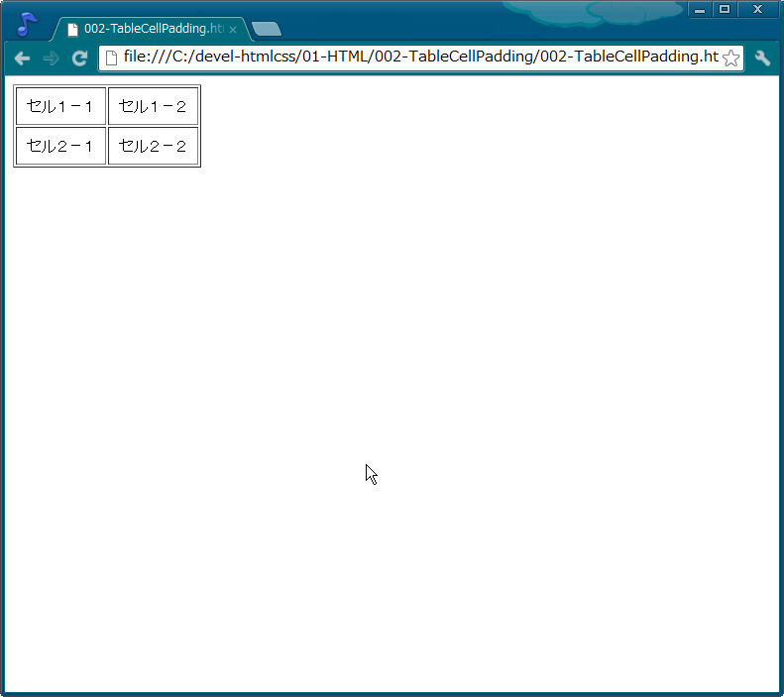This screenshot has height=697, width=784.
Task: Close the browser window
Action: pos(757,10)
